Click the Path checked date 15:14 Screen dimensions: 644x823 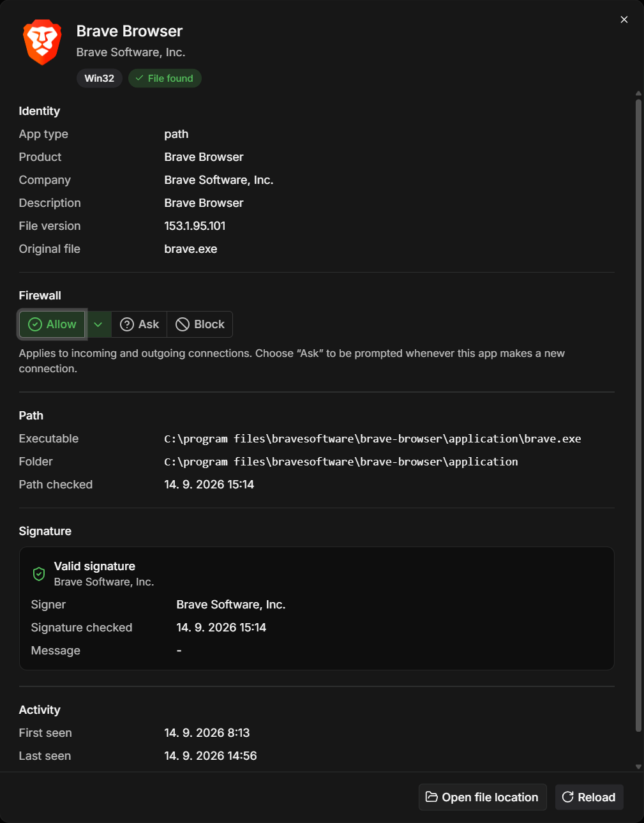[x=209, y=485]
